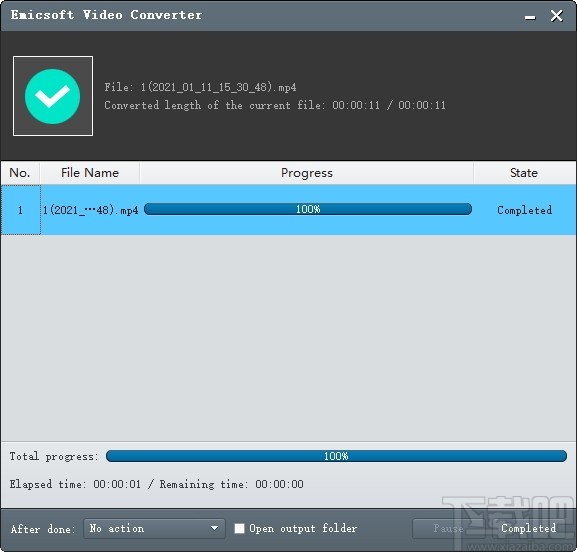The height and width of the screenshot is (552, 577).
Task: Select row number 1 cell
Action: click(x=21, y=210)
